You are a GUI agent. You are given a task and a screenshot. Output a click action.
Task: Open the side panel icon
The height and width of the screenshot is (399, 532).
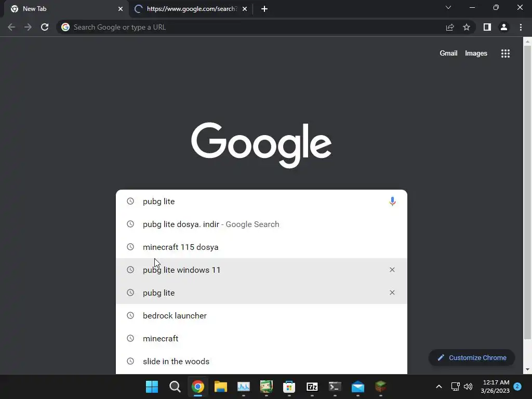tap(487, 27)
